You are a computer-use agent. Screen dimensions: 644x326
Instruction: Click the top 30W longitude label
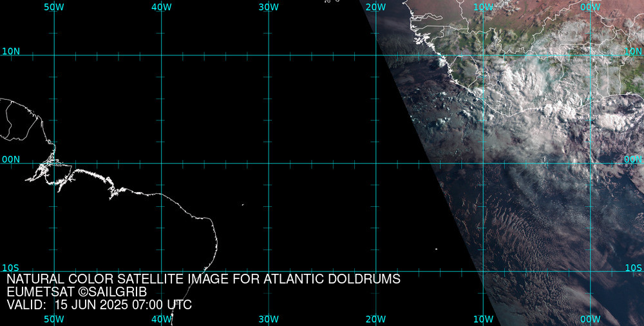[269, 7]
